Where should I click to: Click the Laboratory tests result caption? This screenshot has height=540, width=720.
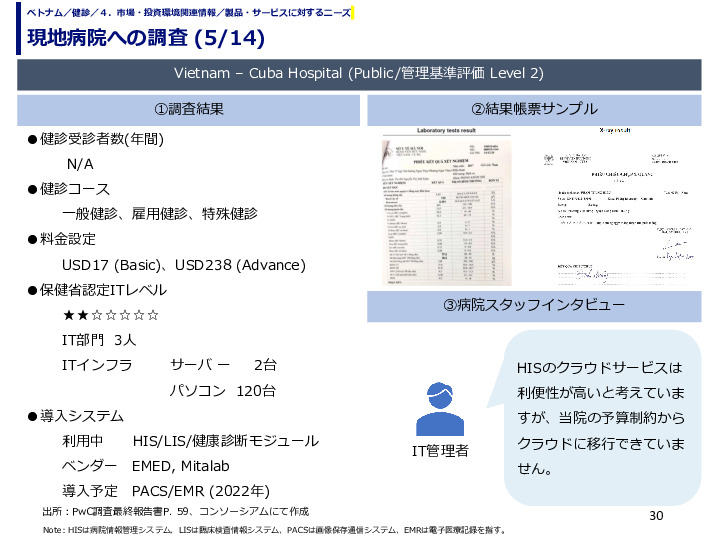446,131
